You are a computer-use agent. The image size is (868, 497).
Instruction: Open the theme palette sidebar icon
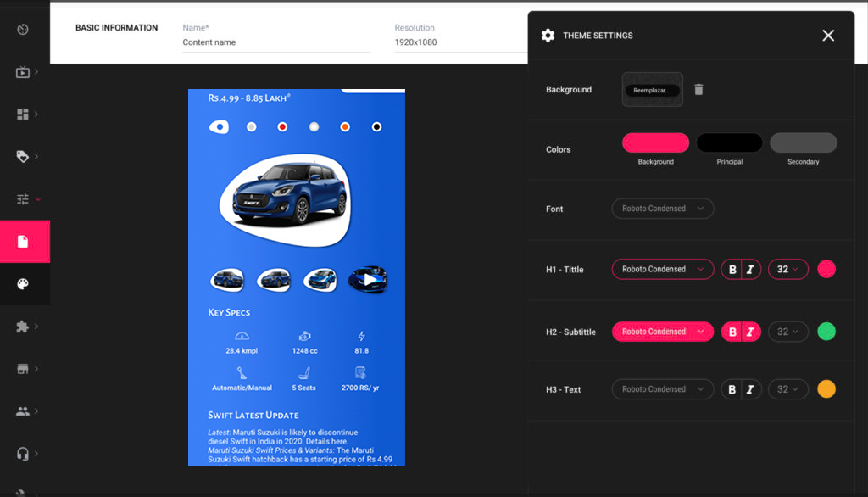[23, 283]
